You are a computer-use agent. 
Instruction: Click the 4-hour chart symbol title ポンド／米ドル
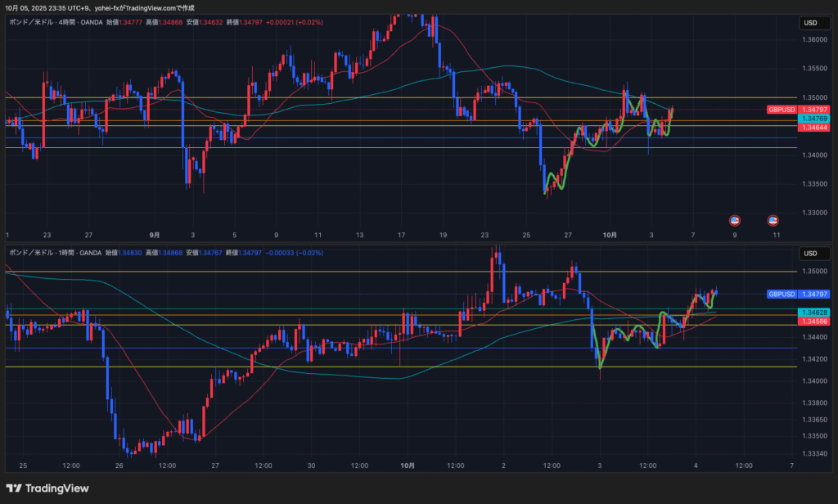point(34,22)
